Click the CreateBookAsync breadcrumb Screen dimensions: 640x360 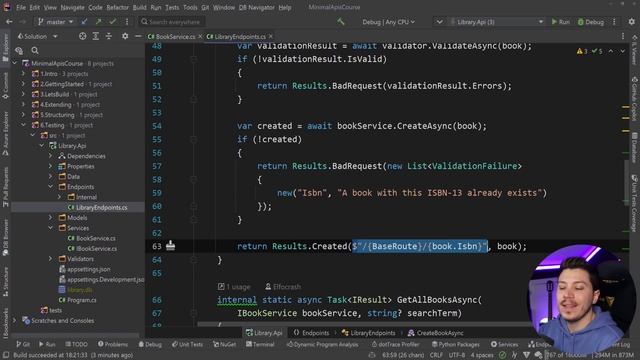point(436,333)
